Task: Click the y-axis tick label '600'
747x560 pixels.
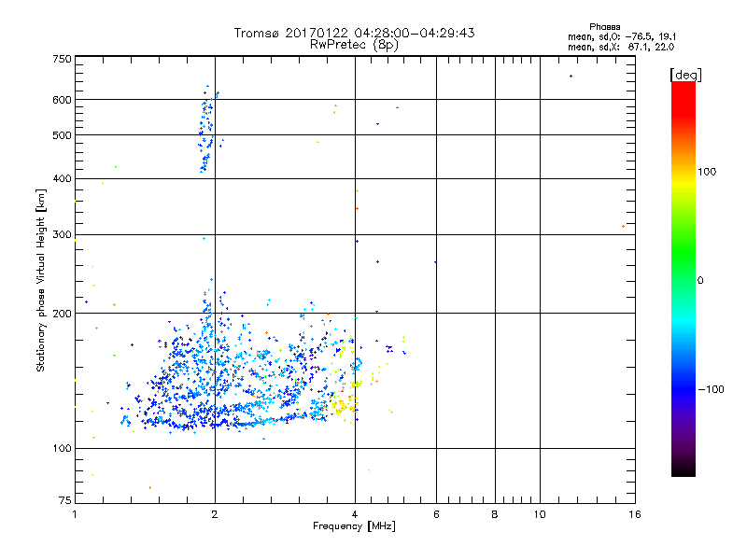Action: click(62, 100)
